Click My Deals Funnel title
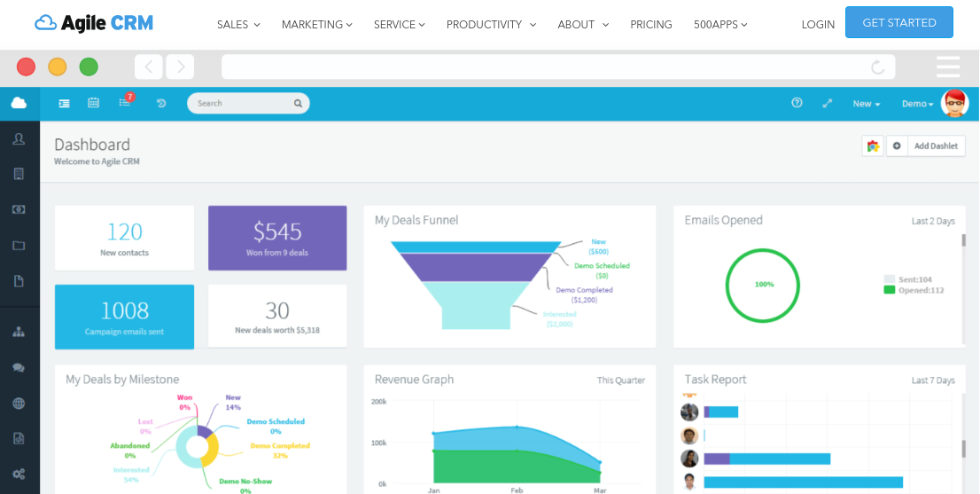The image size is (980, 494). click(x=416, y=220)
